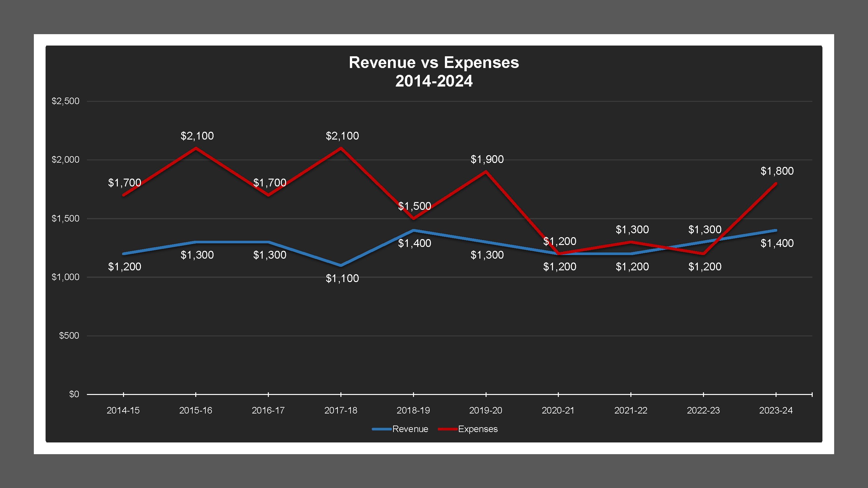The height and width of the screenshot is (488, 868).
Task: Click the $2,000 y-axis label
Action: tap(65, 160)
